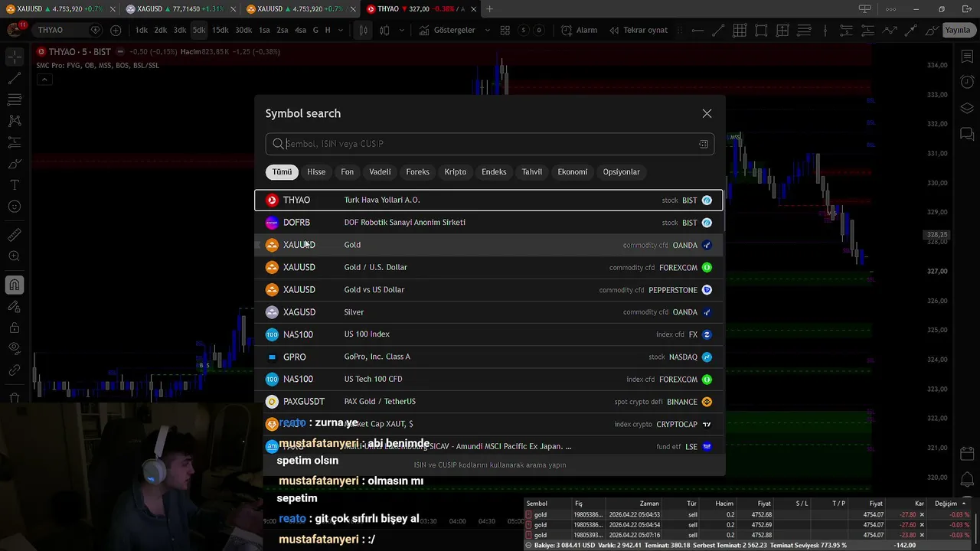Select the Foreks filter tab
This screenshot has width=980, height=551.
click(417, 172)
